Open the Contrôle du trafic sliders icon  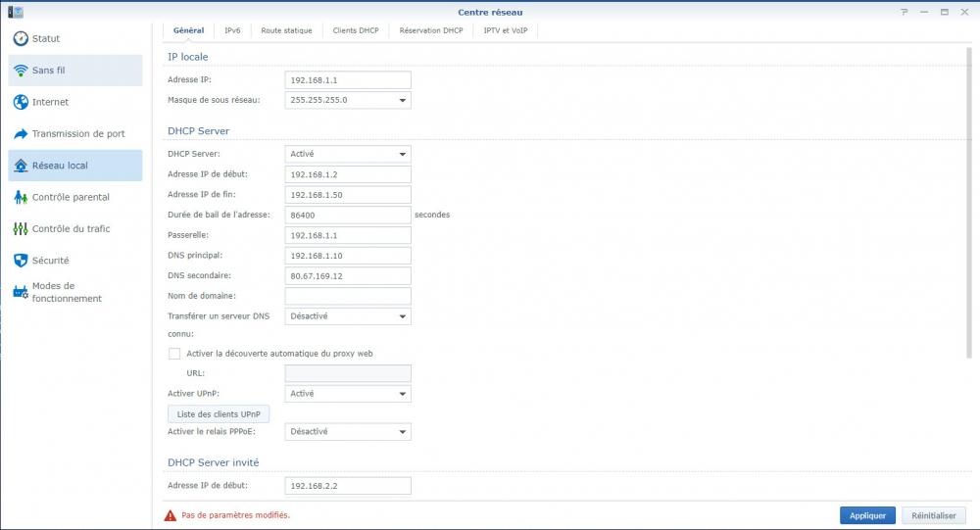21,228
